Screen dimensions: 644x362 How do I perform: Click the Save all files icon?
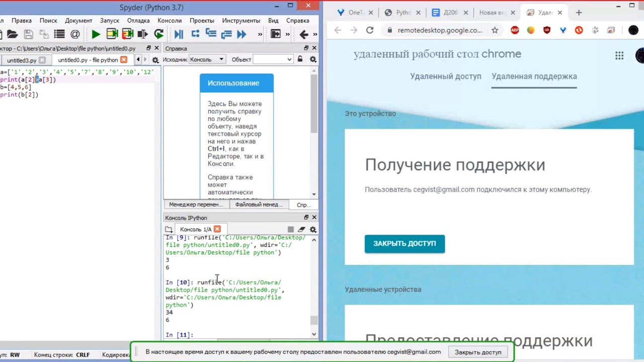(44, 34)
